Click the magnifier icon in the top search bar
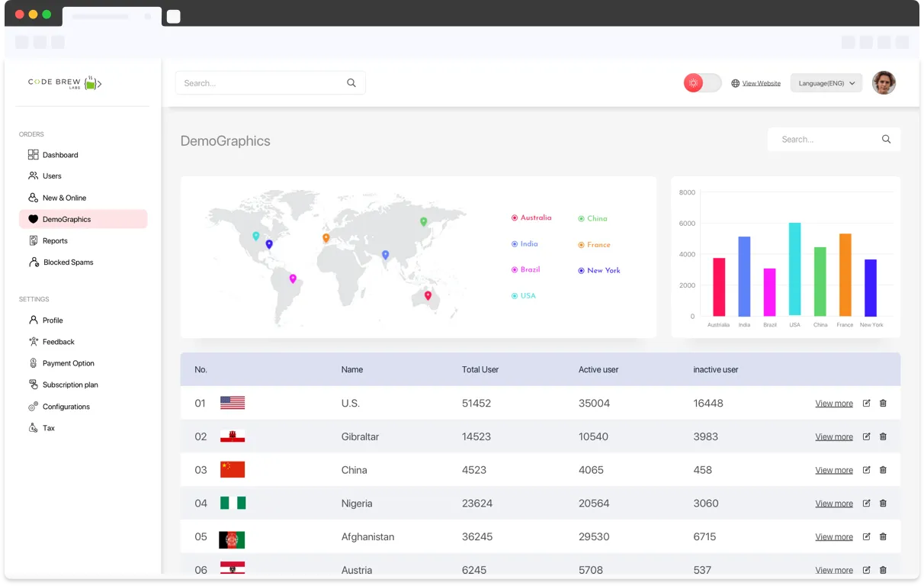 (x=351, y=83)
